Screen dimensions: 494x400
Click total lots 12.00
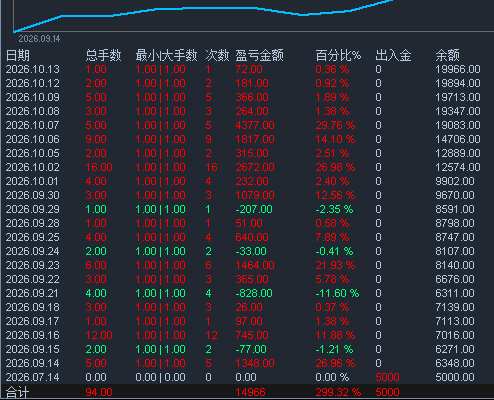pyautogui.click(x=99, y=335)
